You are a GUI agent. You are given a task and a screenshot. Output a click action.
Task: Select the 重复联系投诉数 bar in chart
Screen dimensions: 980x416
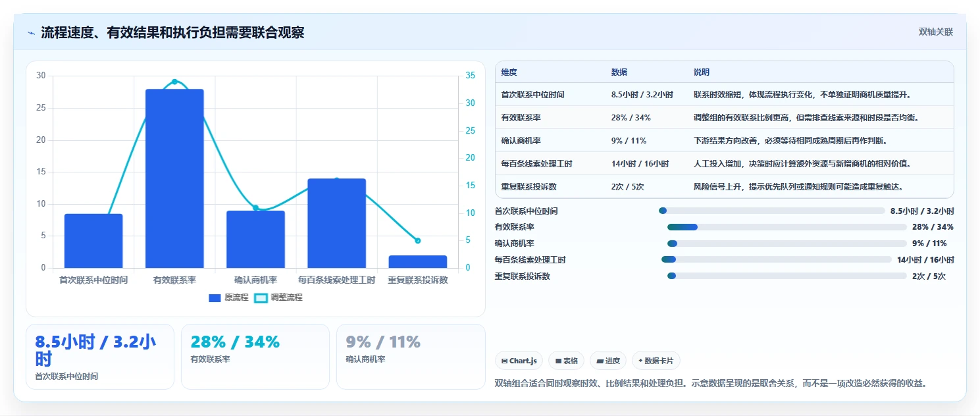418,261
